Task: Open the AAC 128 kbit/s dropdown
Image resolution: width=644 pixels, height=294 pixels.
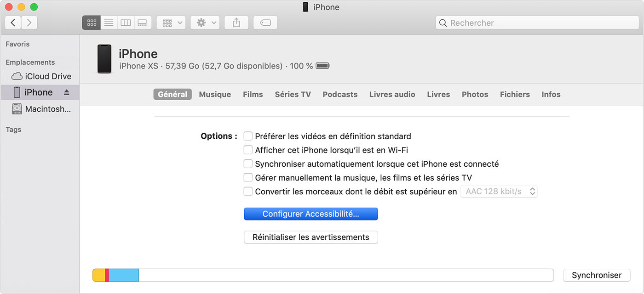Action: click(x=499, y=191)
